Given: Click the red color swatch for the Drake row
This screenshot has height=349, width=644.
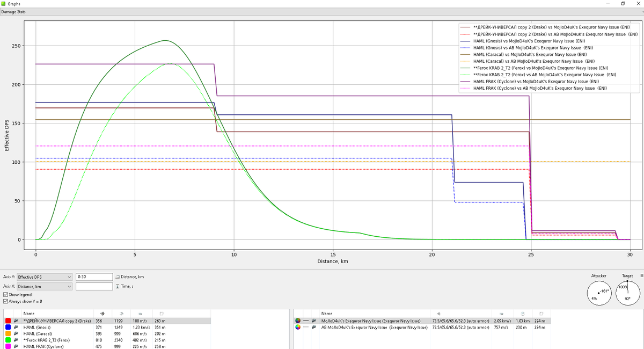Looking at the screenshot, I should (x=8, y=321).
